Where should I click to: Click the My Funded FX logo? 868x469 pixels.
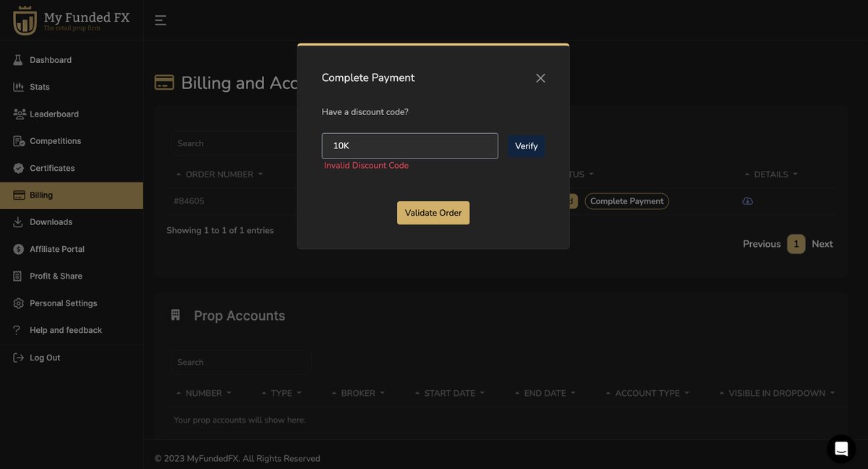pyautogui.click(x=72, y=20)
